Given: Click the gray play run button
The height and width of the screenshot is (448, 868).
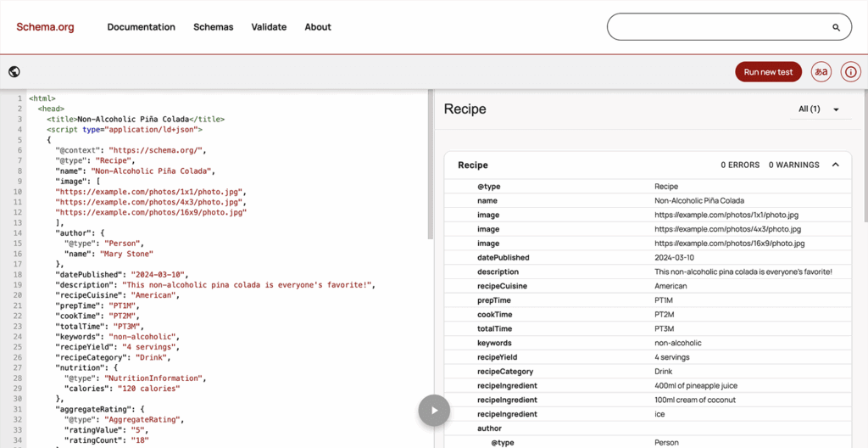Looking at the screenshot, I should pyautogui.click(x=434, y=411).
